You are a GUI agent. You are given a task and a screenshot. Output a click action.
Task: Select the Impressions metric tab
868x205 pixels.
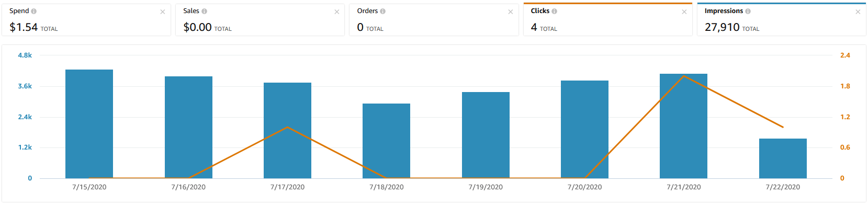(x=781, y=19)
